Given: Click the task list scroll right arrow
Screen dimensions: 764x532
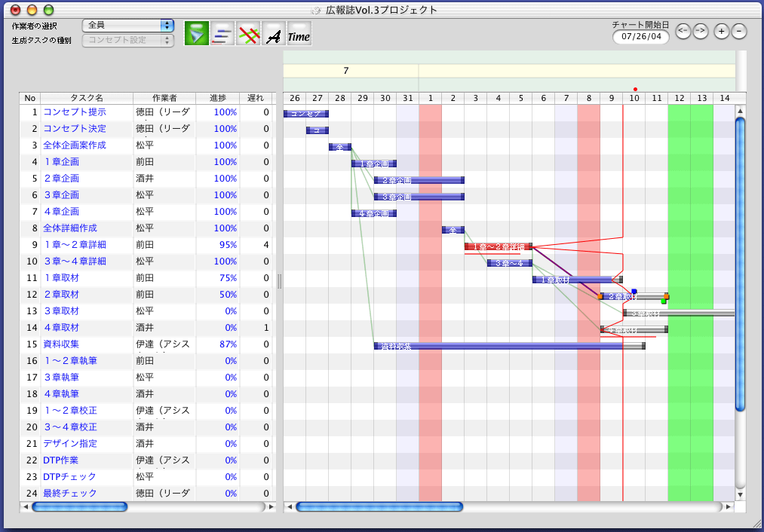Looking at the screenshot, I should (x=271, y=506).
